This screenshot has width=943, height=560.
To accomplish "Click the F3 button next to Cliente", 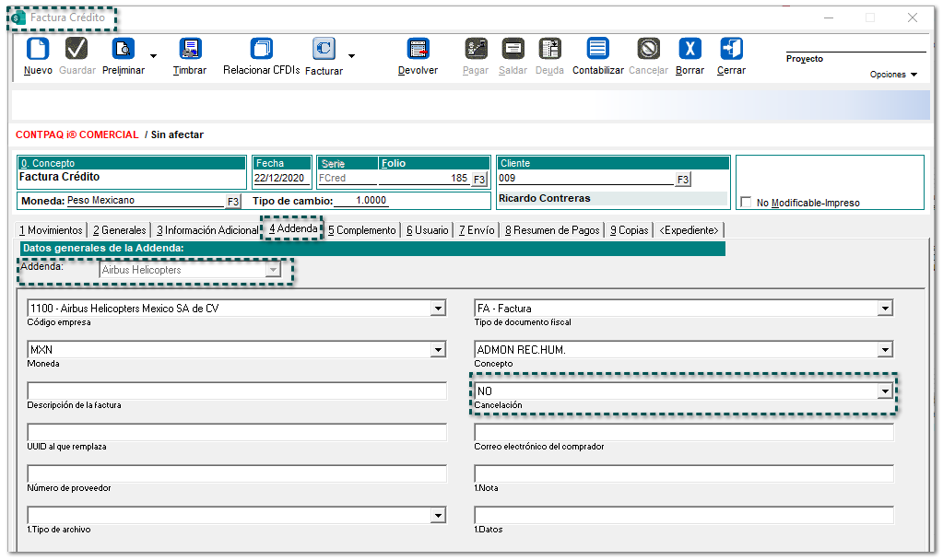I will (682, 179).
